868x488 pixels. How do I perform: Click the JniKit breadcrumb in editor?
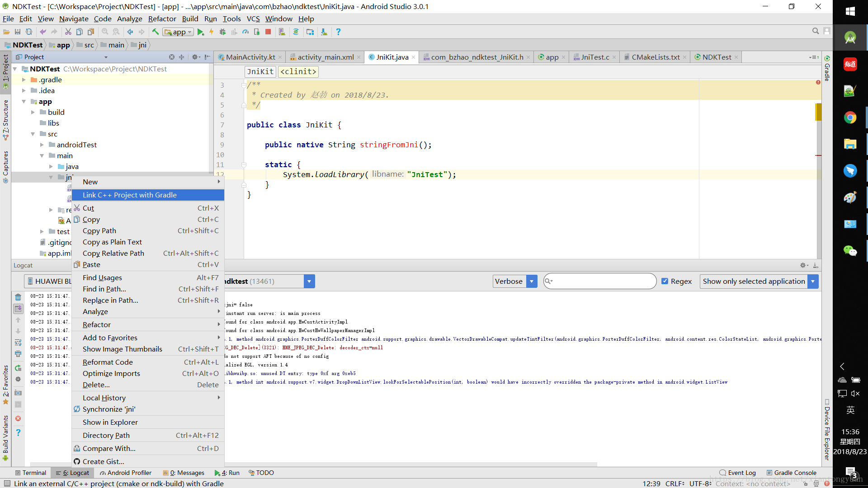click(x=260, y=71)
